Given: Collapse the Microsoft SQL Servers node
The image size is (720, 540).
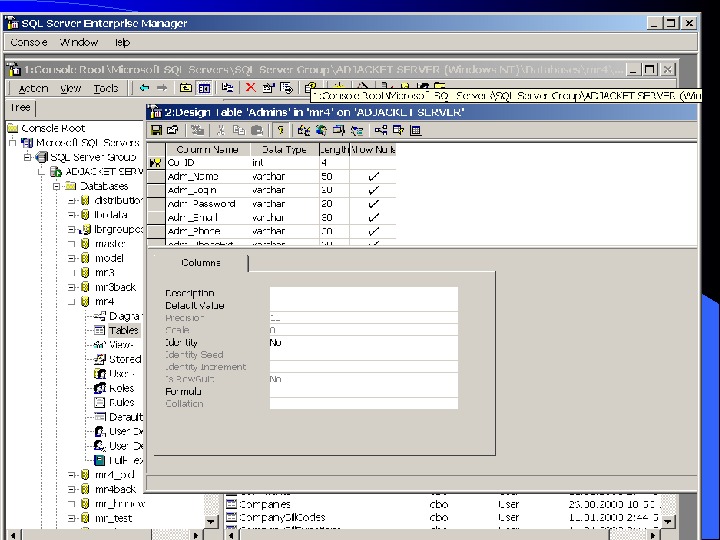Looking at the screenshot, I should pyautogui.click(x=12, y=142).
